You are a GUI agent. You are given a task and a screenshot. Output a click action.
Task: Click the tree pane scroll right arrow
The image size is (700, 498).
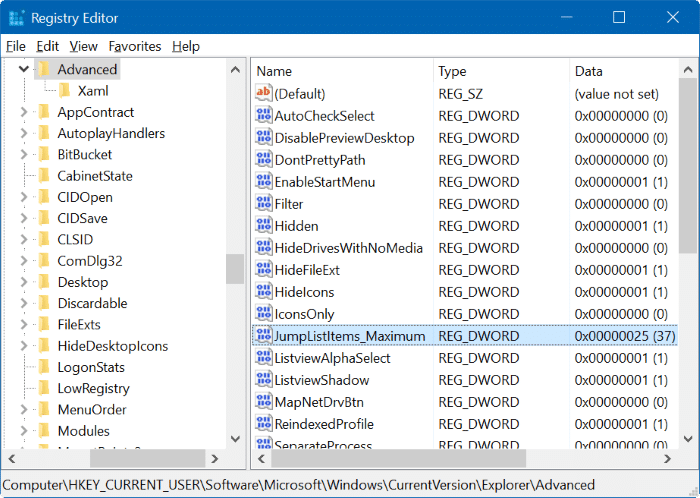215,458
